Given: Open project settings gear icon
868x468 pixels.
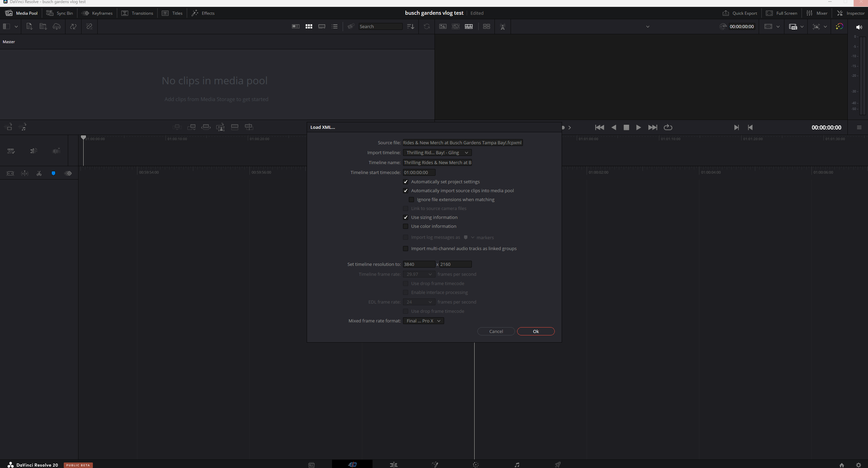Looking at the screenshot, I should [858, 465].
